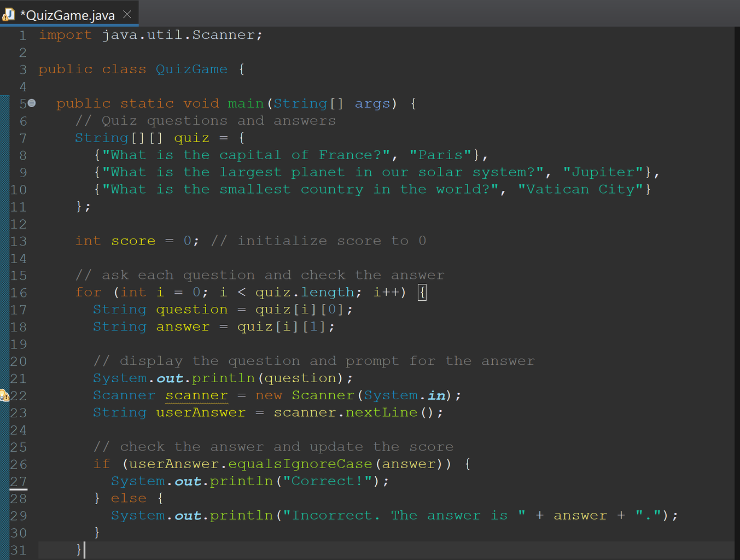Click the 'QuizGame' class name on line 3
Viewport: 740px width, 560px height.
pos(191,69)
